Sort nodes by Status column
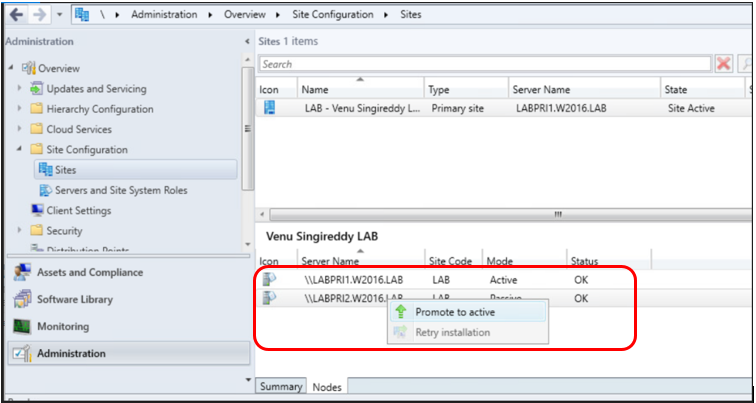756x403 pixels. (x=608, y=261)
